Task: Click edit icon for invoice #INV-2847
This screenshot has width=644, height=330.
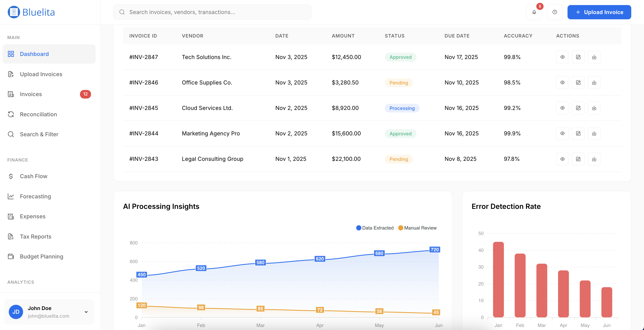Action: click(x=578, y=57)
